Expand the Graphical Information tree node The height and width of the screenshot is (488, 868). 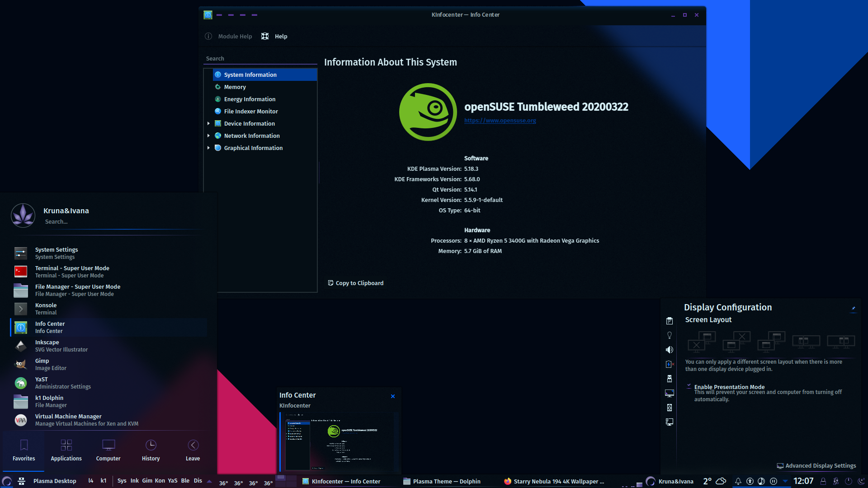tap(208, 148)
